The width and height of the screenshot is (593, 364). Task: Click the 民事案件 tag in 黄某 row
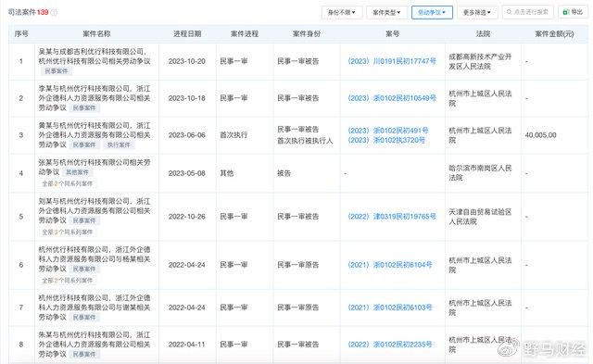tap(84, 145)
